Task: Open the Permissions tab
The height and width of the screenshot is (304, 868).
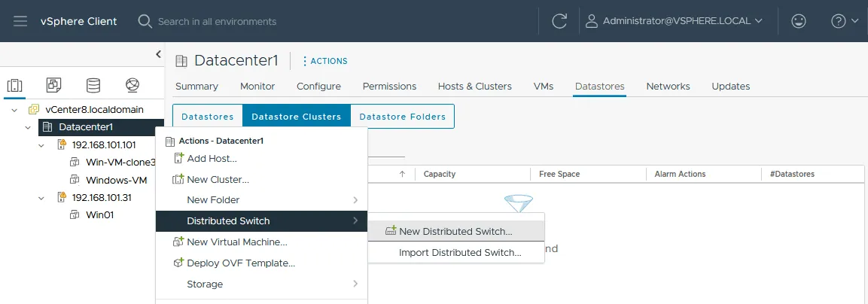Action: [x=390, y=87]
